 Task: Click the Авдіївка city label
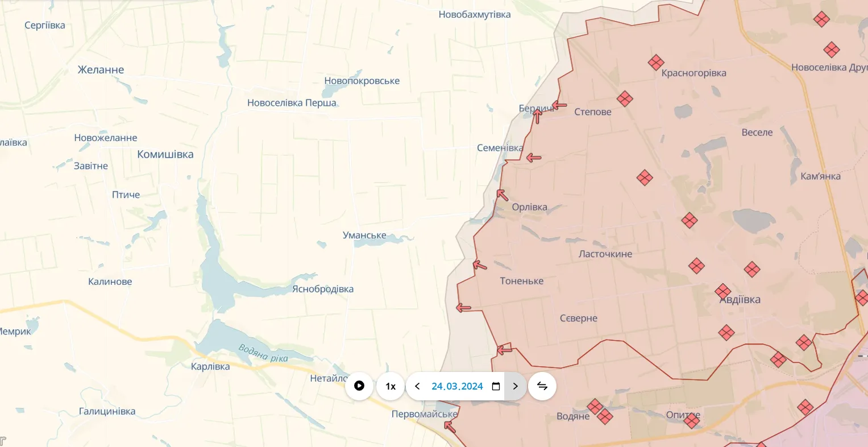pos(740,300)
